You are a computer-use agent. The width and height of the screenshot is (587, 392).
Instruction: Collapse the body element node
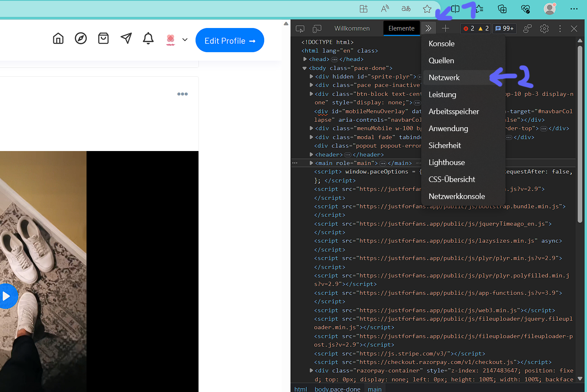pyautogui.click(x=305, y=68)
